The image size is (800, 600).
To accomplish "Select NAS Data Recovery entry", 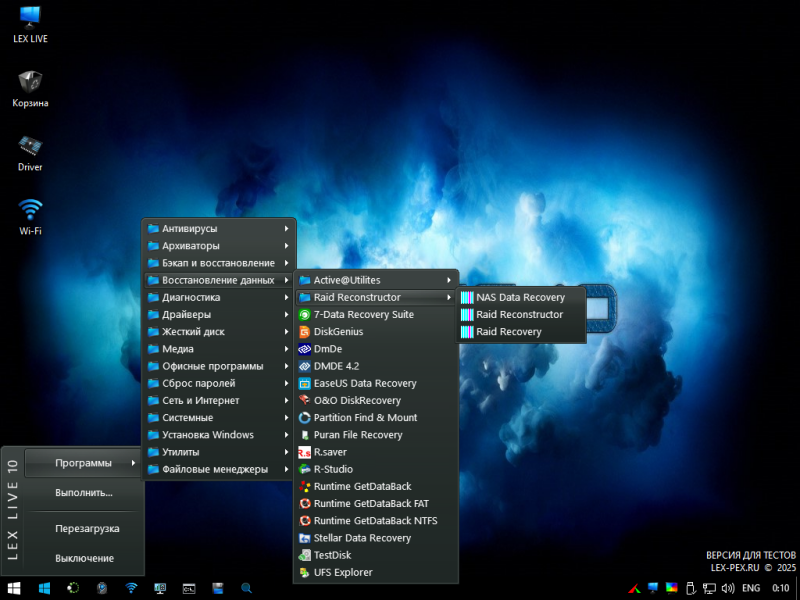I will pyautogui.click(x=520, y=297).
